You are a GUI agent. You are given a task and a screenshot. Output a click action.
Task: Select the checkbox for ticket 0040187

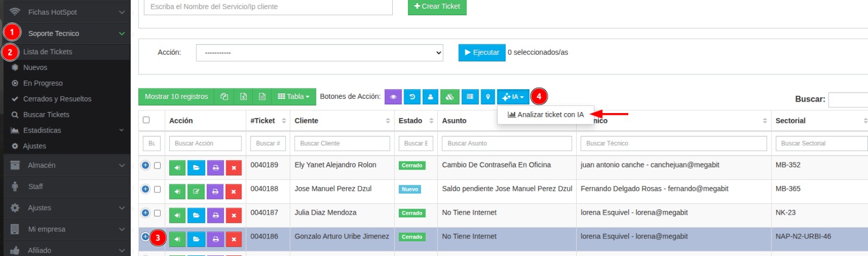[157, 213]
